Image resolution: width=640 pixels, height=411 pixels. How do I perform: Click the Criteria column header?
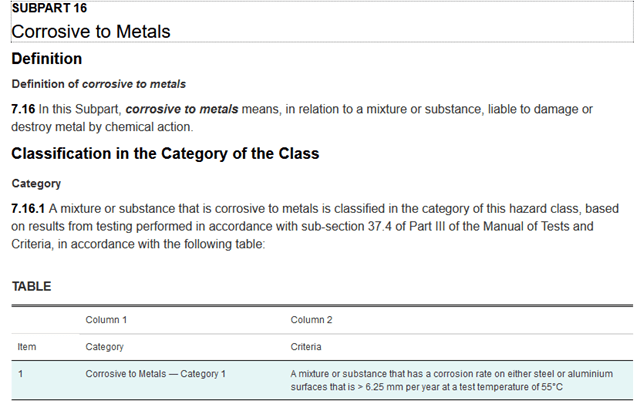pyautogui.click(x=306, y=346)
